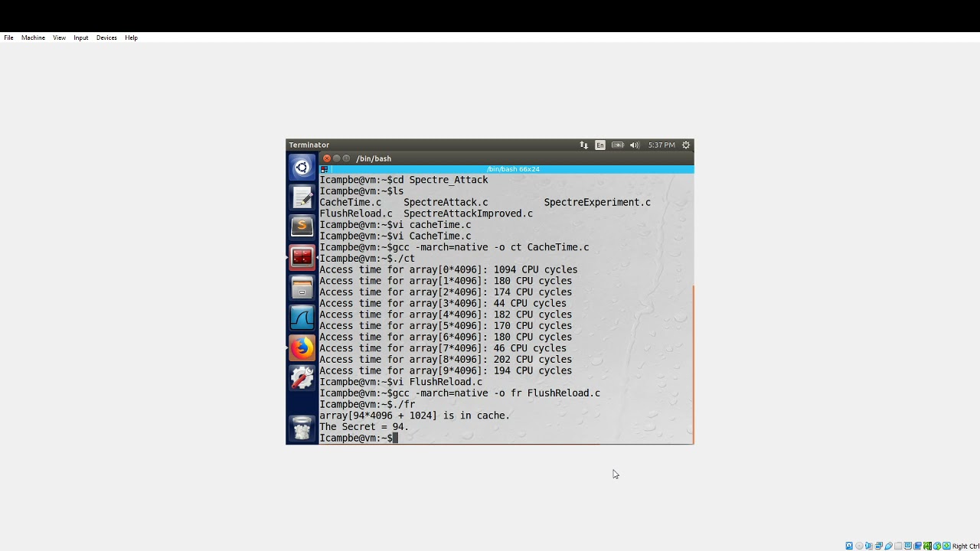
Task: Click the 'cd Spectre_Attack' command line
Action: [403, 180]
